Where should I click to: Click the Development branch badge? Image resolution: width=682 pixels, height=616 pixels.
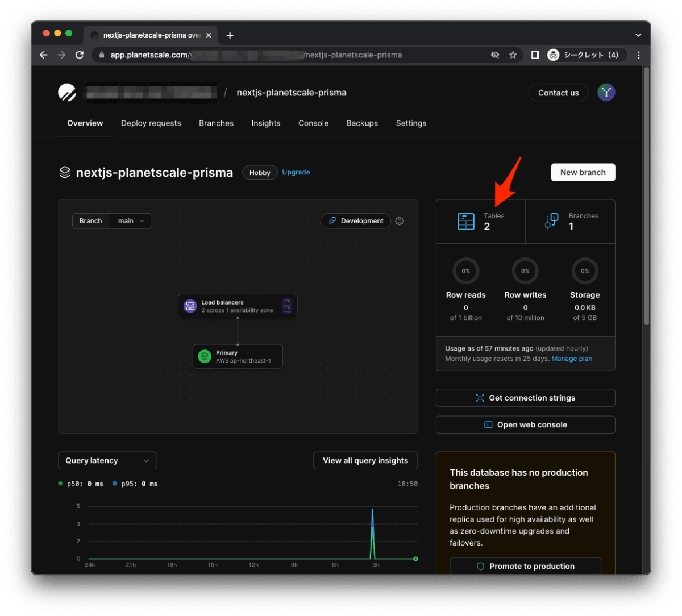click(x=356, y=221)
